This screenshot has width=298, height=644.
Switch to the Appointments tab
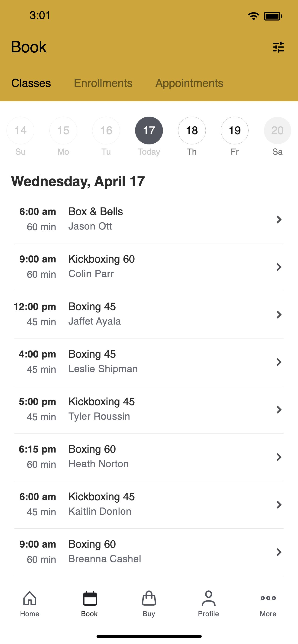189,83
